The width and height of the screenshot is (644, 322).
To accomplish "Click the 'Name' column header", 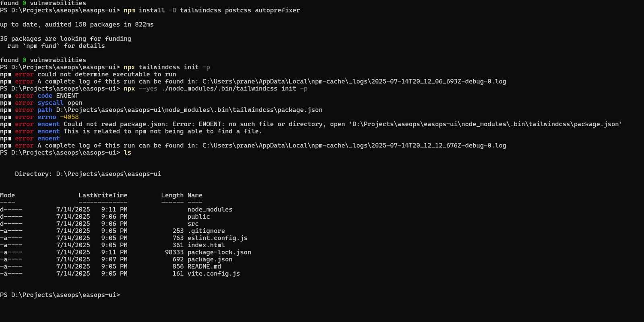I will pos(195,195).
